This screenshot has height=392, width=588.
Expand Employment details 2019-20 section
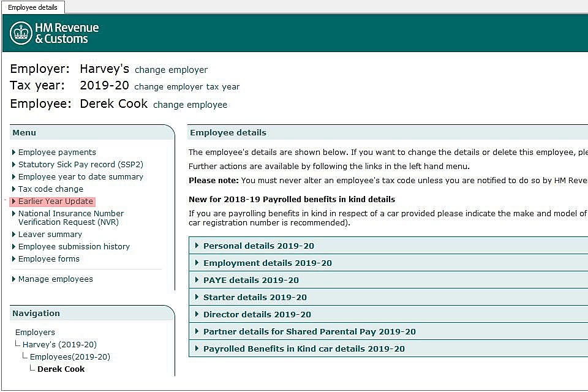(x=267, y=263)
